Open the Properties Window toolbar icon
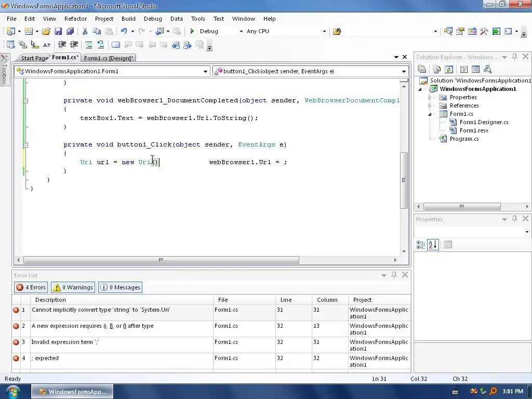Screen dimensions: 532x399 click(x=460, y=31)
